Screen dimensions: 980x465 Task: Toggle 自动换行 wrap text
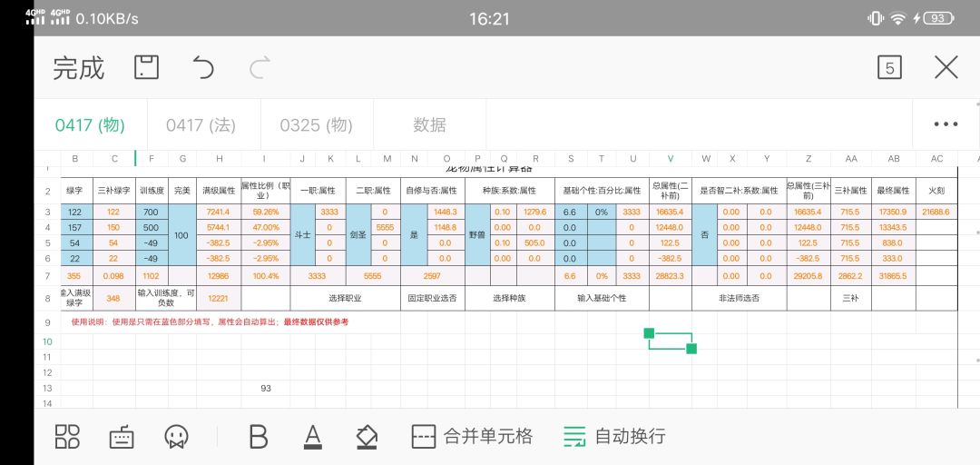pyautogui.click(x=614, y=436)
